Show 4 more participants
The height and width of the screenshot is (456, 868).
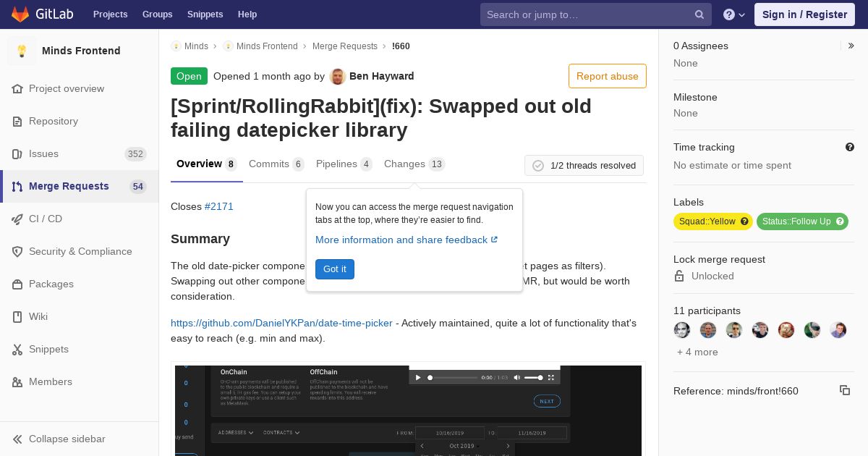[697, 352]
